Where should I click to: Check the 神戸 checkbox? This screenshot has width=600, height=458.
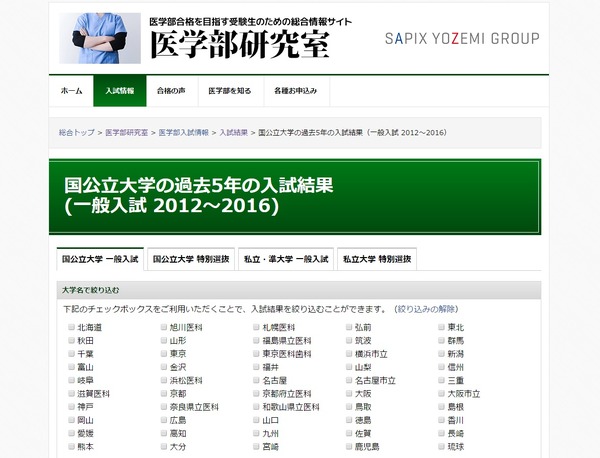(x=71, y=407)
